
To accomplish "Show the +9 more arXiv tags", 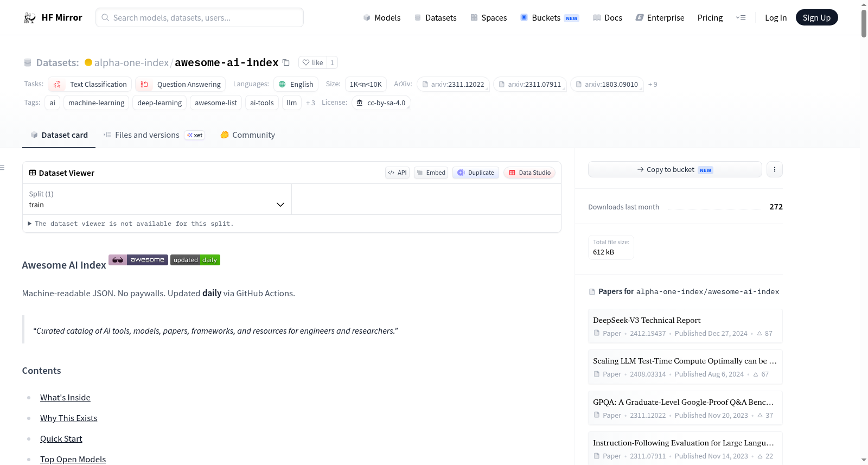I will coord(653,85).
